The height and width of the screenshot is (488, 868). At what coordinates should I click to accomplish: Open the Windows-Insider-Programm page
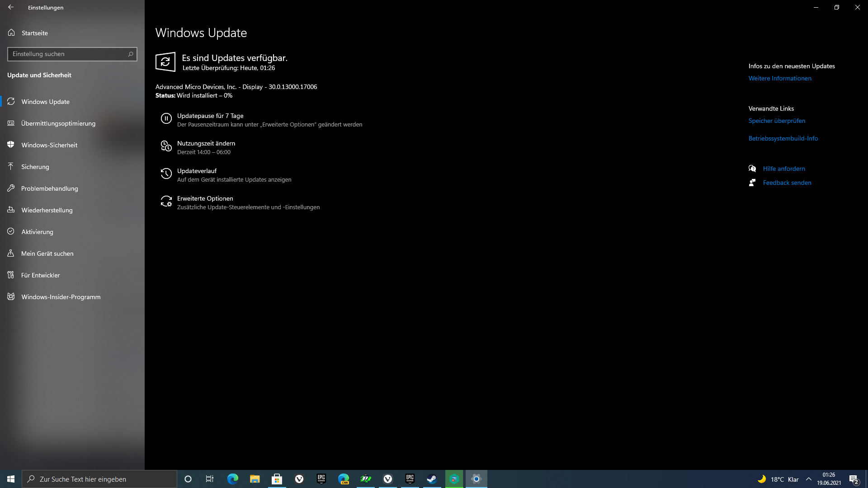coord(61,297)
